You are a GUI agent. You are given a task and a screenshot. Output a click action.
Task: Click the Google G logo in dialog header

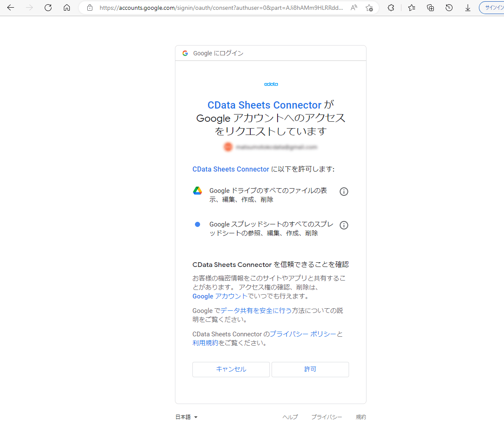pos(185,53)
